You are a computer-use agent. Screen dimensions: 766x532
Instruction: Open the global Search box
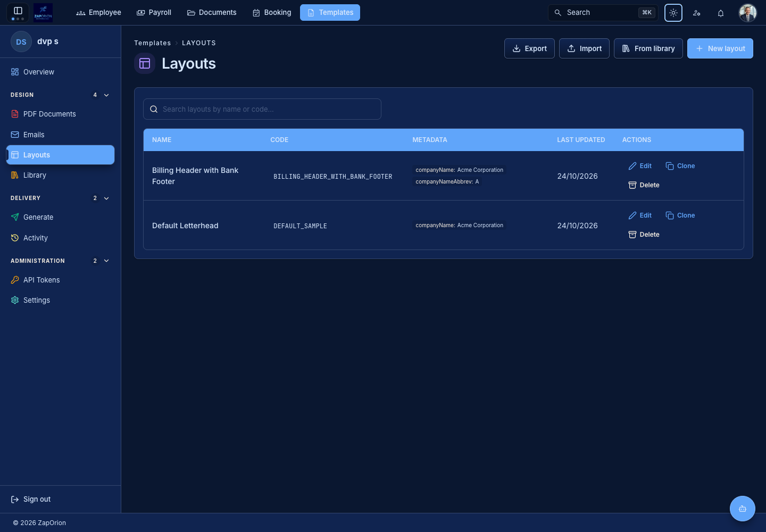point(603,12)
